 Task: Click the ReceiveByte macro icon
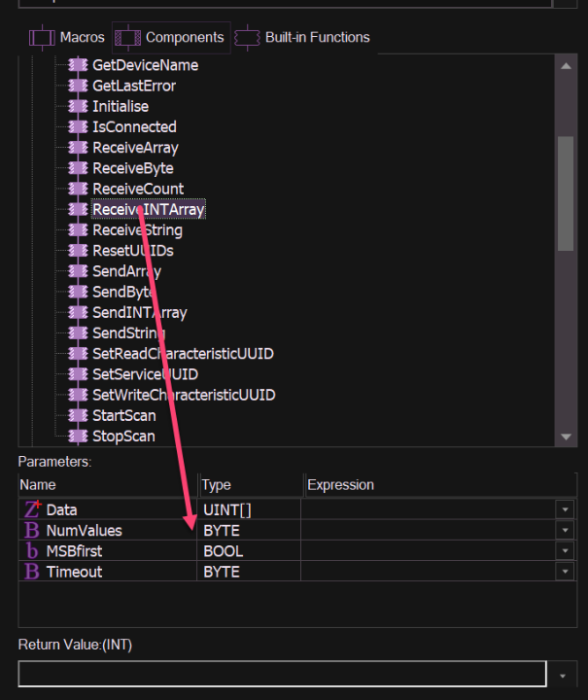78,168
